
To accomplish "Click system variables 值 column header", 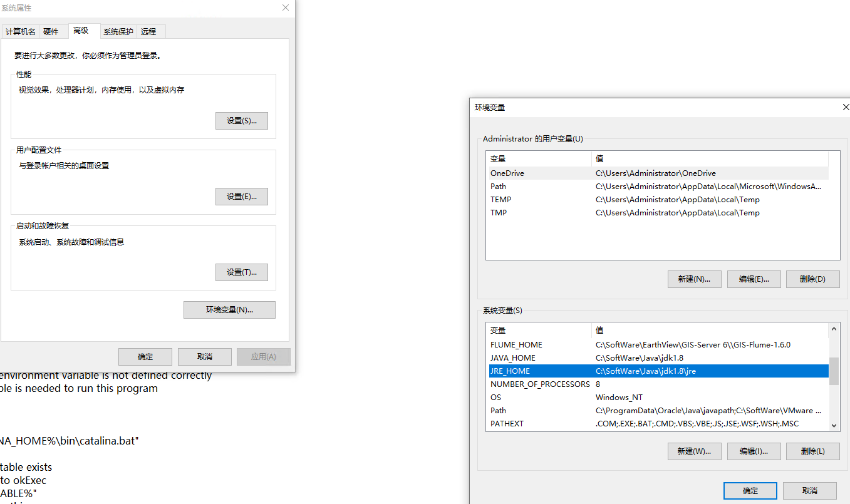I will click(710, 331).
